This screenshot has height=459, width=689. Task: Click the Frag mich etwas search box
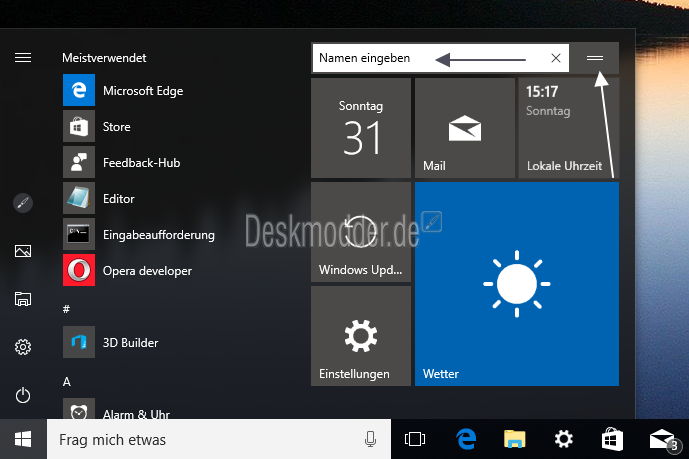pyautogui.click(x=218, y=439)
